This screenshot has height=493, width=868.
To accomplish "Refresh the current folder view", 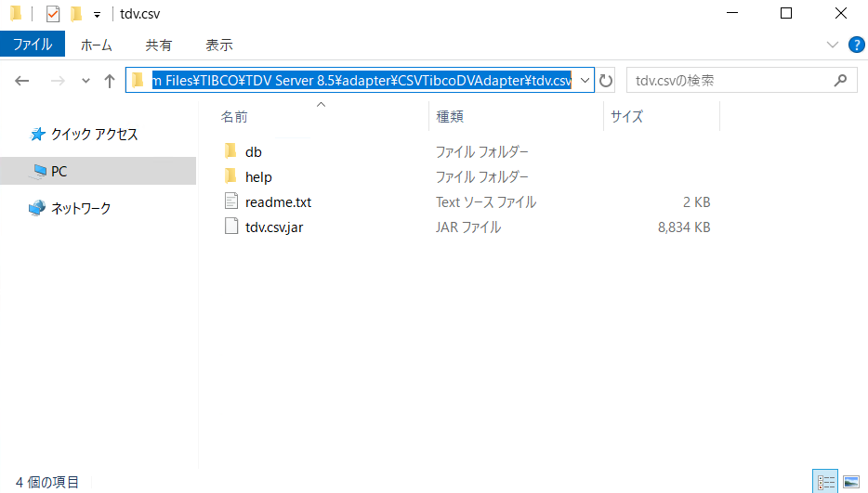I will point(606,81).
